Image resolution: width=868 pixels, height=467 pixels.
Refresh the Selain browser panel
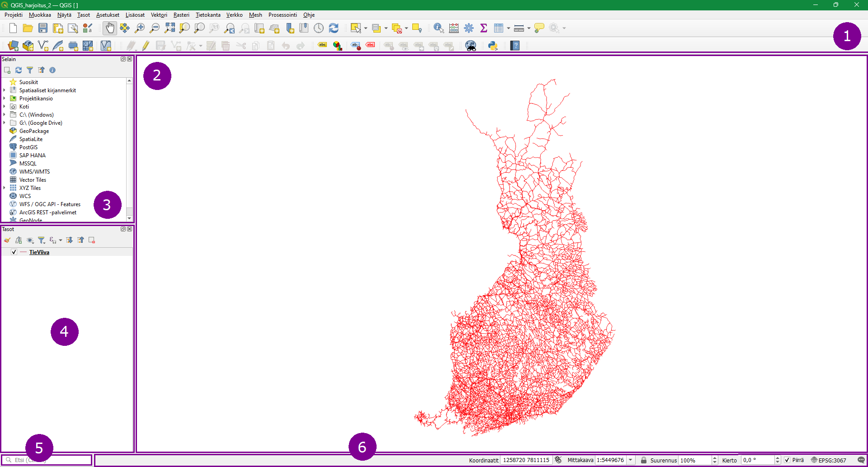click(x=19, y=70)
